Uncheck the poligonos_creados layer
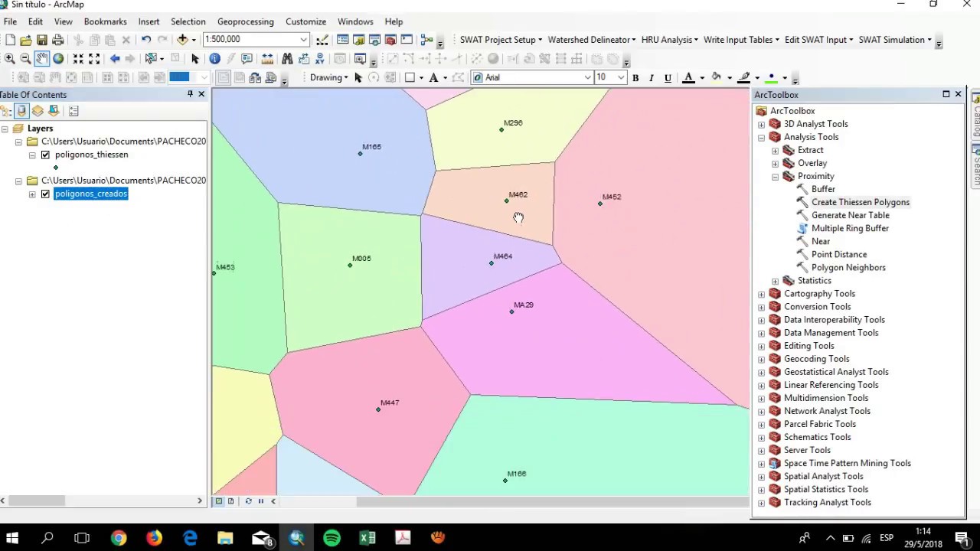 [x=45, y=194]
